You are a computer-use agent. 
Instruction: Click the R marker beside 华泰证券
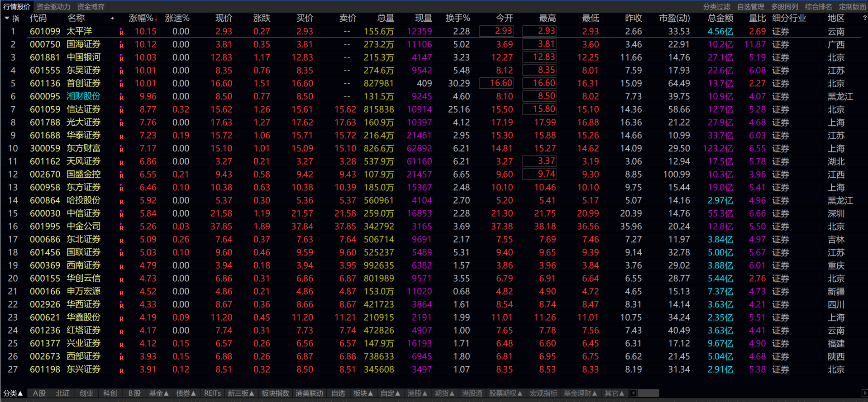[x=121, y=136]
